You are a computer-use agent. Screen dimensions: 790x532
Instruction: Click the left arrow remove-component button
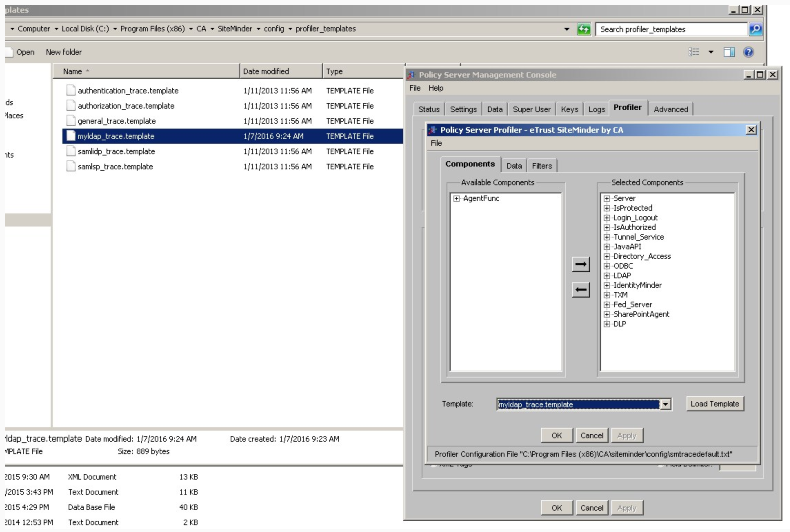581,290
